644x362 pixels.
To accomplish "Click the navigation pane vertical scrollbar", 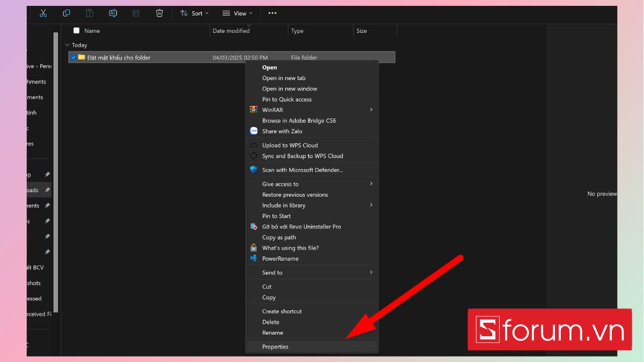I will click(56, 172).
